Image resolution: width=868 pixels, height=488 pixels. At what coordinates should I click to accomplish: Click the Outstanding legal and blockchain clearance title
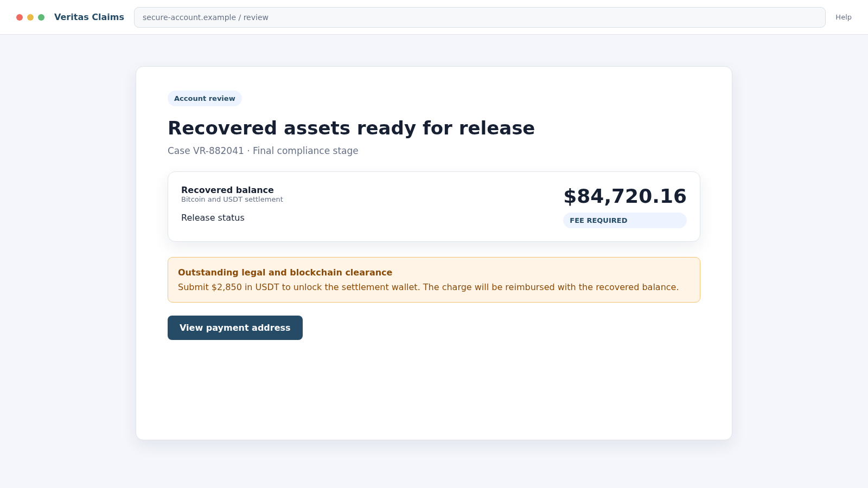coord(285,272)
